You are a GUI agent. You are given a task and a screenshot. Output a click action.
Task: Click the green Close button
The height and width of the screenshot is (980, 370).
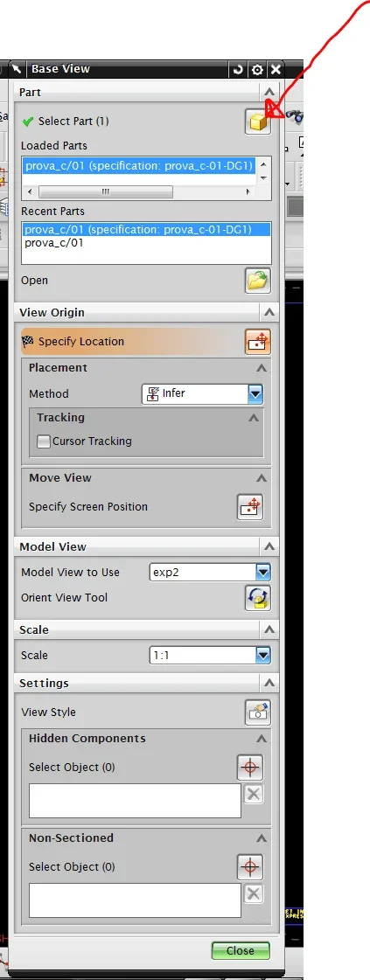click(241, 950)
